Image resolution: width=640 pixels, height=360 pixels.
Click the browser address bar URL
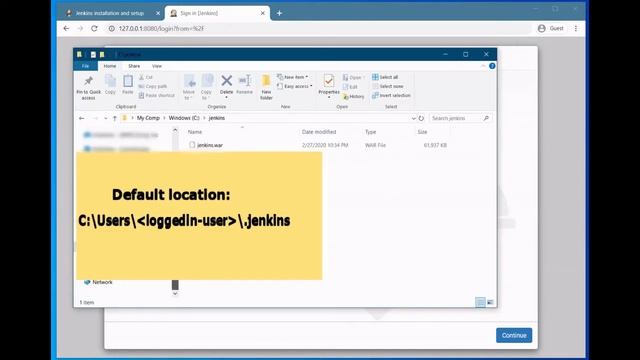[x=161, y=29]
